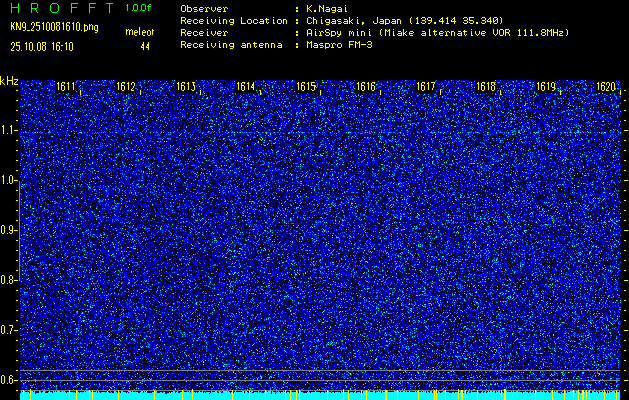Click the 25.10.08 16:10 timestamp

[41, 46]
